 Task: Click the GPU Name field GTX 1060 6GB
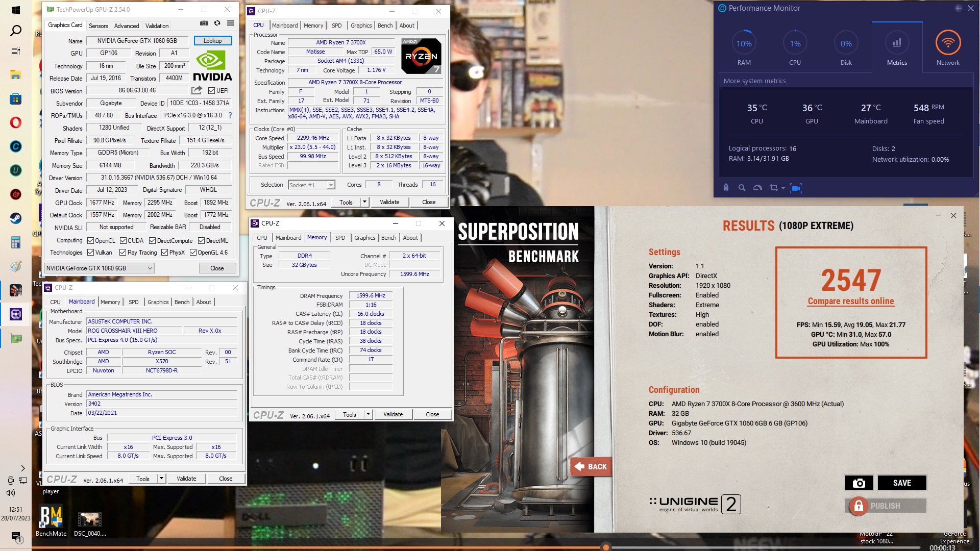click(137, 41)
